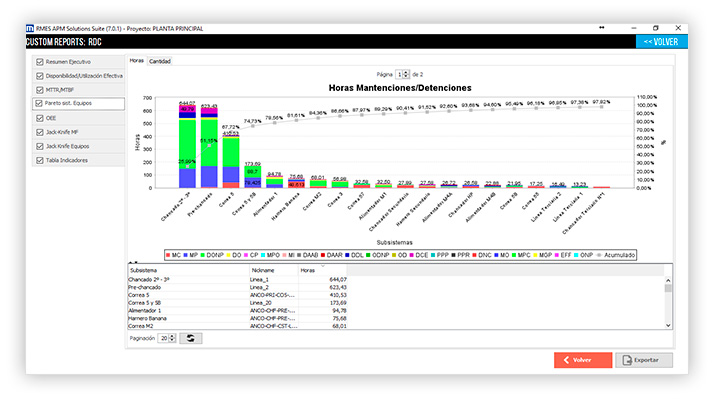Click the Exportar document icon
Viewport: 716px width, 399px height.
tap(627, 360)
